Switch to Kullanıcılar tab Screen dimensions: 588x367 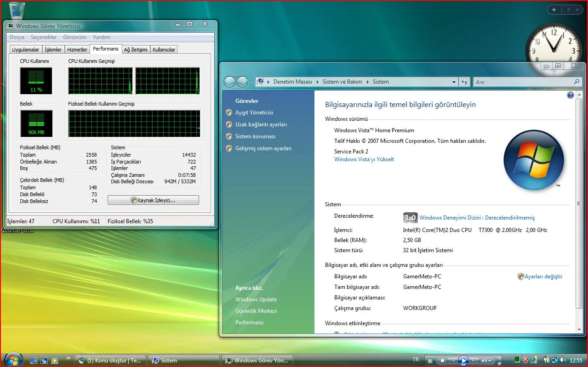point(164,50)
